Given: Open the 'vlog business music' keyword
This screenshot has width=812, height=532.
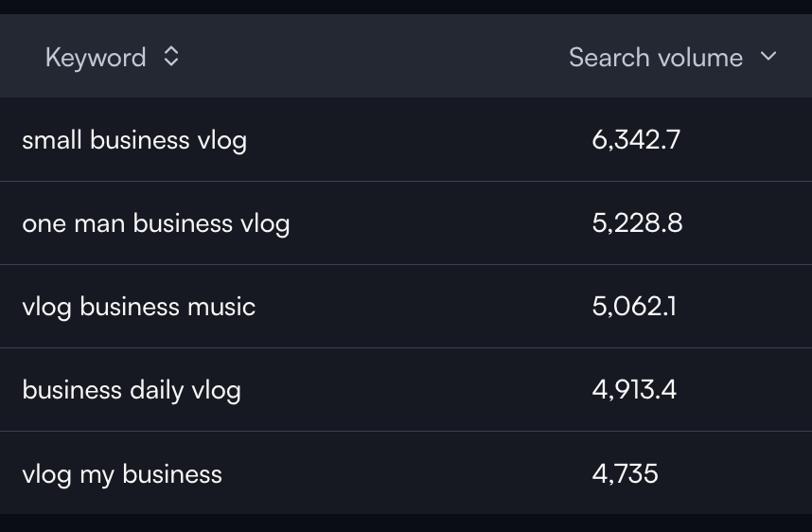Looking at the screenshot, I should tap(139, 308).
